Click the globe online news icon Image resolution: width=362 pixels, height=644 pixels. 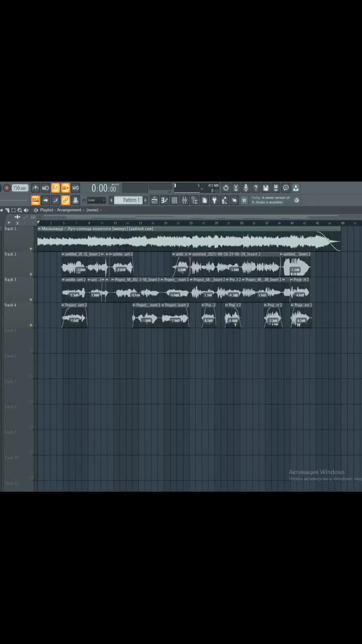[297, 200]
